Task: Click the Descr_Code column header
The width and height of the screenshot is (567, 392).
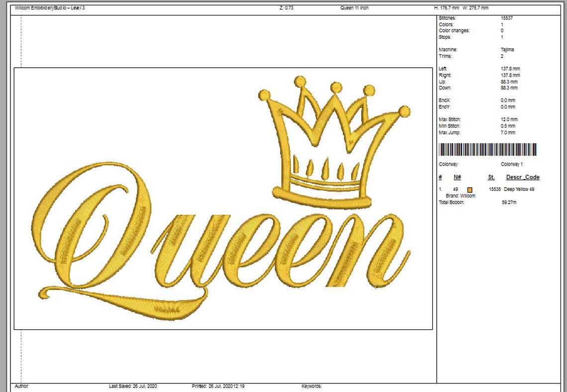Action: 522,177
